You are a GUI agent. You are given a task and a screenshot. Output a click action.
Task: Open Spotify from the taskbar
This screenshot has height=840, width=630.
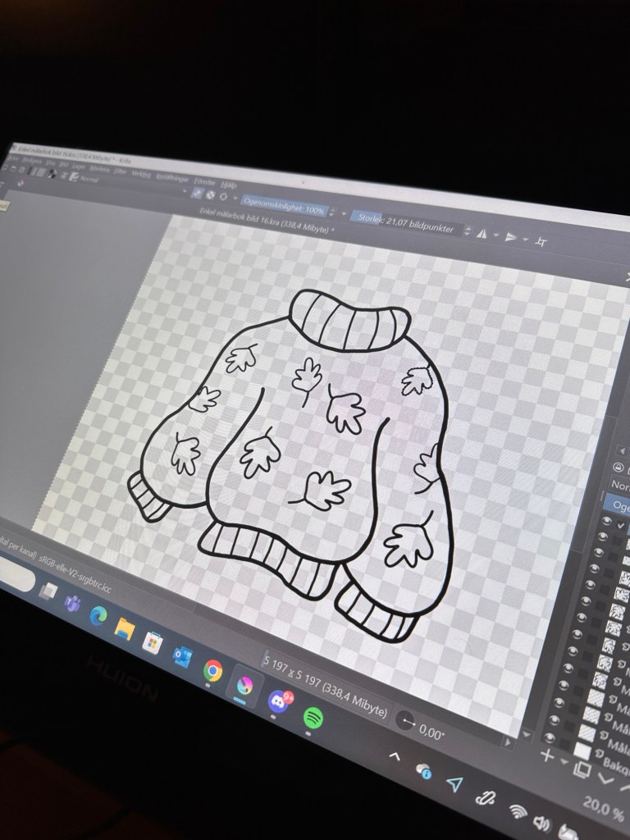tap(312, 718)
